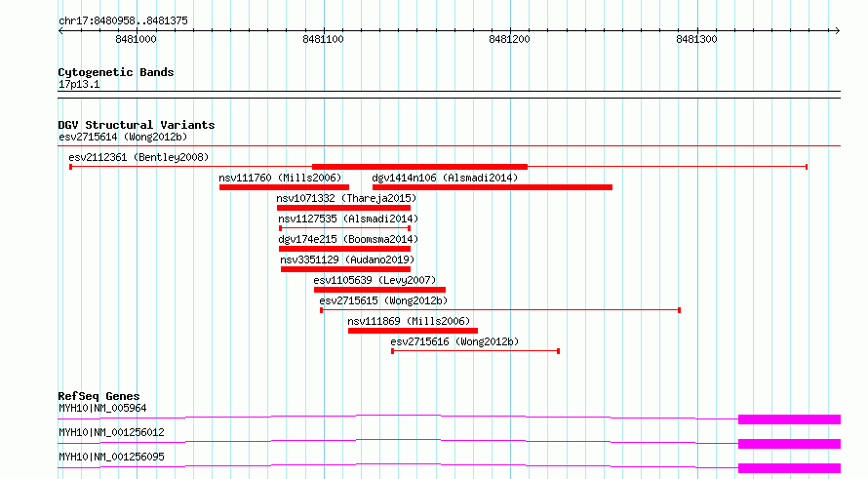The height and width of the screenshot is (479, 868).
Task: Click the nsv111869 red variant bar
Action: click(x=413, y=331)
